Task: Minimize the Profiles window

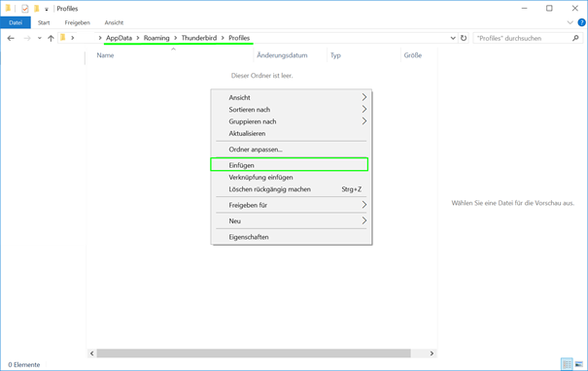Action: (524, 8)
